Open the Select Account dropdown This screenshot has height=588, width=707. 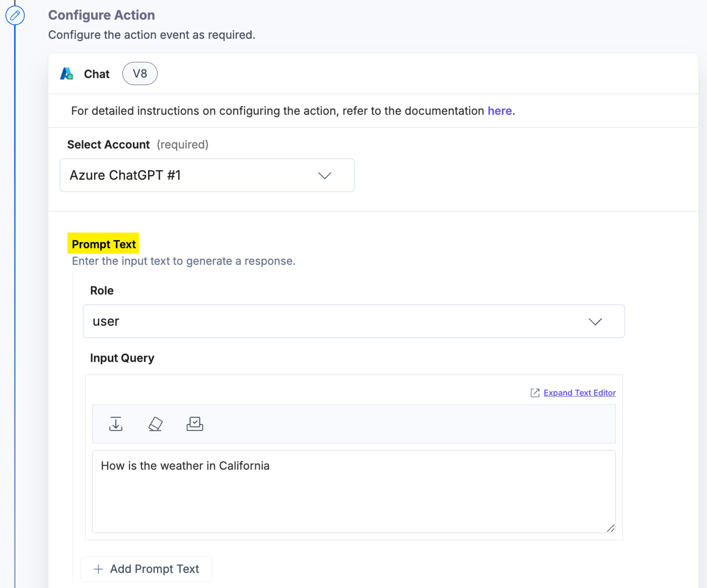(207, 175)
